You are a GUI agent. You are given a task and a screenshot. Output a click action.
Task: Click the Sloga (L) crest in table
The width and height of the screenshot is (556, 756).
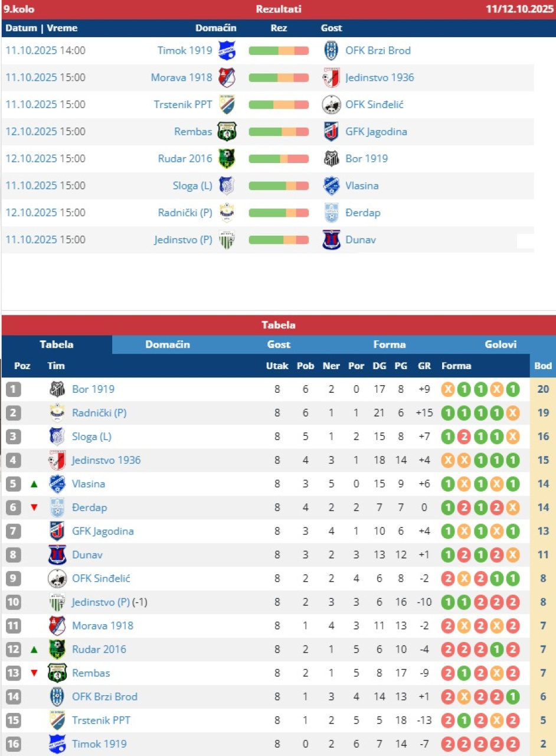pos(57,436)
